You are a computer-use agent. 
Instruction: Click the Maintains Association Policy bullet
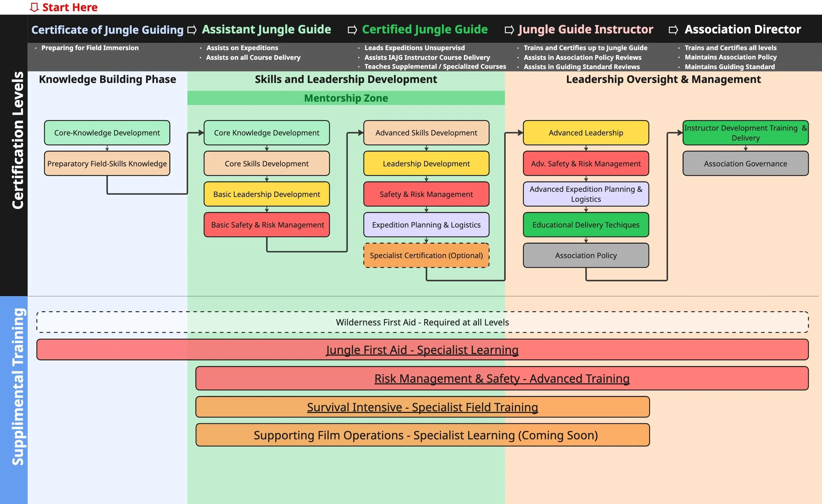[x=731, y=57]
